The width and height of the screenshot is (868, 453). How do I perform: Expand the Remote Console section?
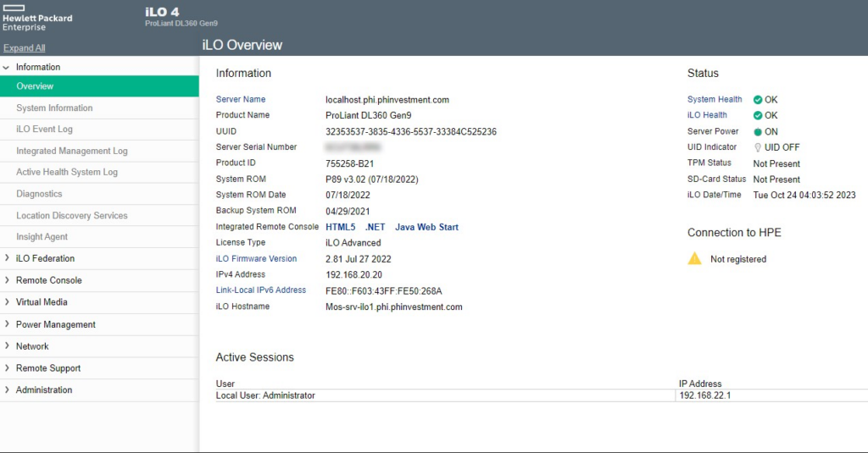pyautogui.click(x=7, y=280)
